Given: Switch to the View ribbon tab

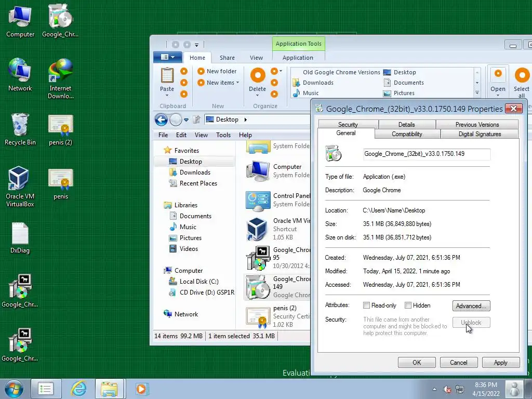Looking at the screenshot, I should pos(256,58).
